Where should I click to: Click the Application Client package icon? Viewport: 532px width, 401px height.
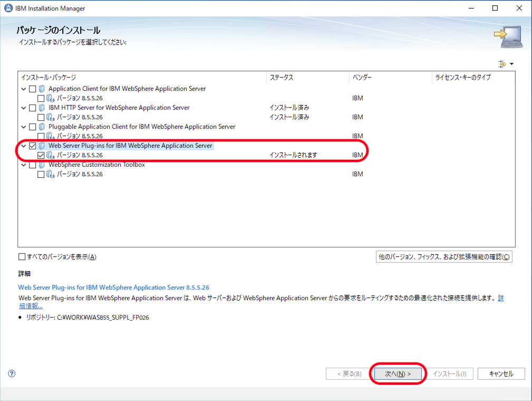pyautogui.click(x=42, y=89)
